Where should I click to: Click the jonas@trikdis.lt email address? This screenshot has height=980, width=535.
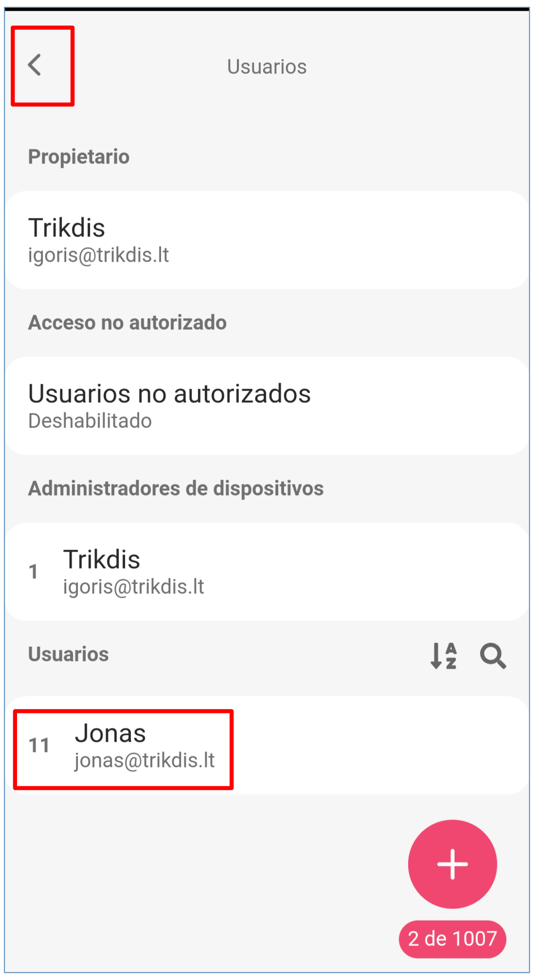(x=144, y=761)
